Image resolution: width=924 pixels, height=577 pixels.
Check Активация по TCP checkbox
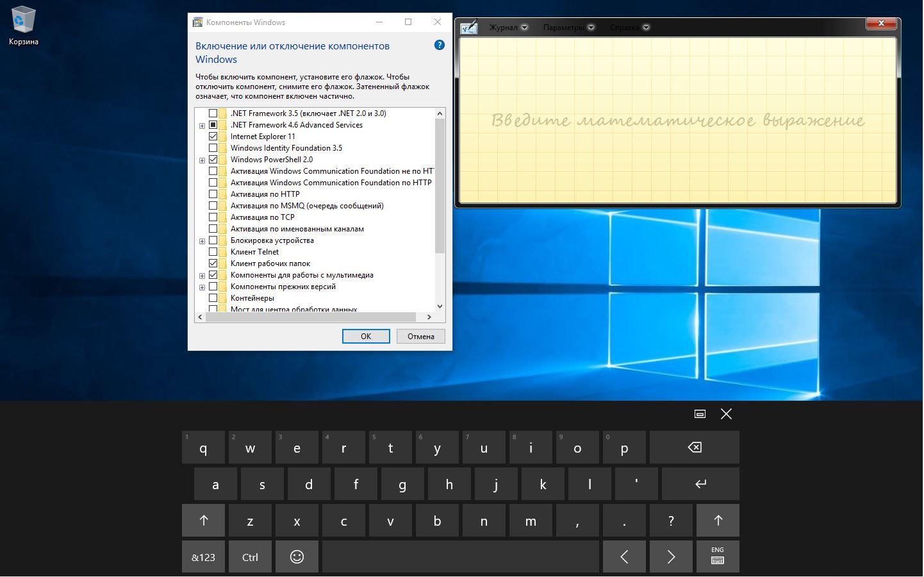pos(213,217)
